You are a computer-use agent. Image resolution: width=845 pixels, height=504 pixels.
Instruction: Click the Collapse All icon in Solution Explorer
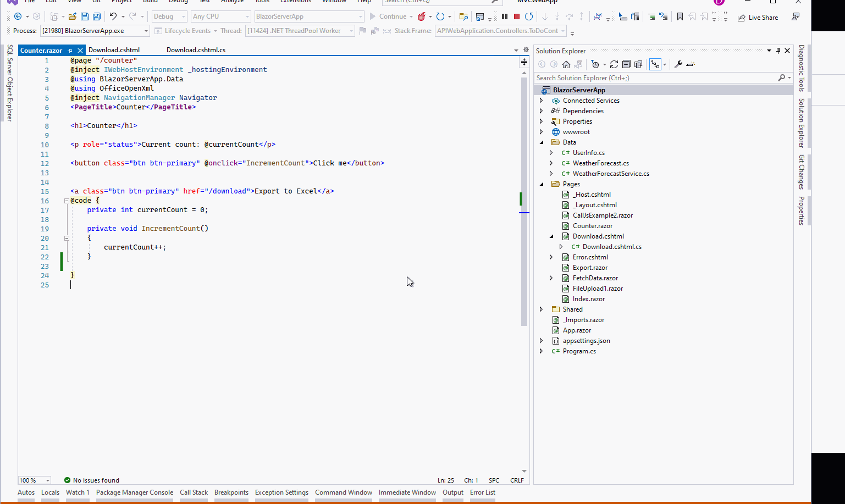coord(626,64)
